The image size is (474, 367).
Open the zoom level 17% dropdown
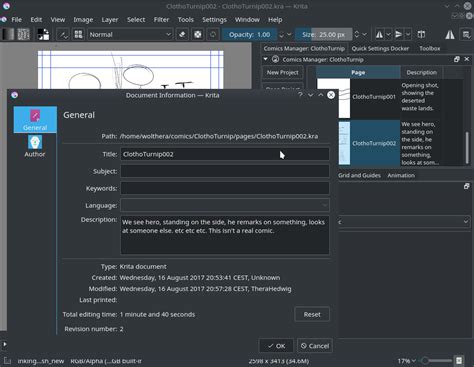[x=407, y=361]
